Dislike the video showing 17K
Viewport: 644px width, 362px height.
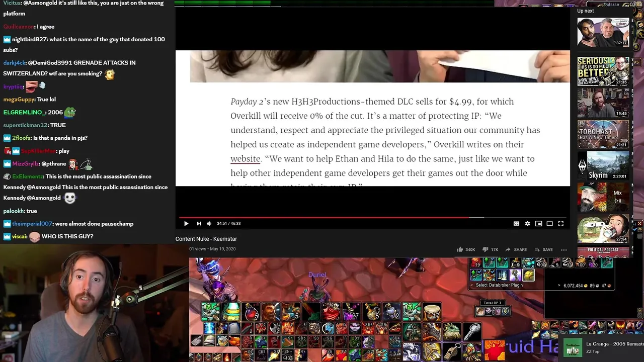(x=490, y=249)
